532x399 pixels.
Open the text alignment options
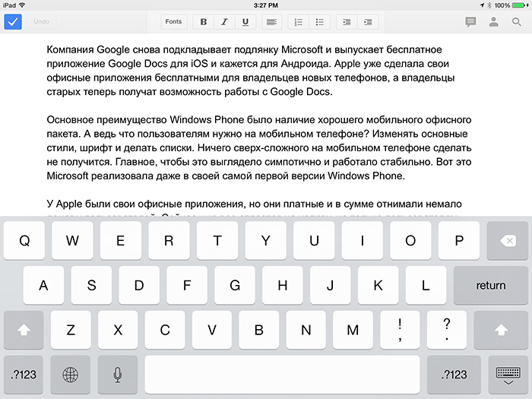point(272,22)
